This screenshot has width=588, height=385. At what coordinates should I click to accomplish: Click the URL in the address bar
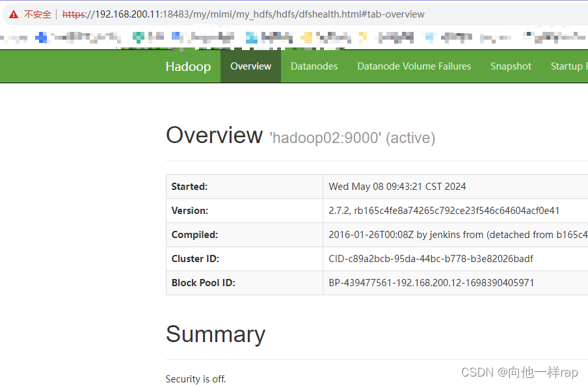[243, 14]
